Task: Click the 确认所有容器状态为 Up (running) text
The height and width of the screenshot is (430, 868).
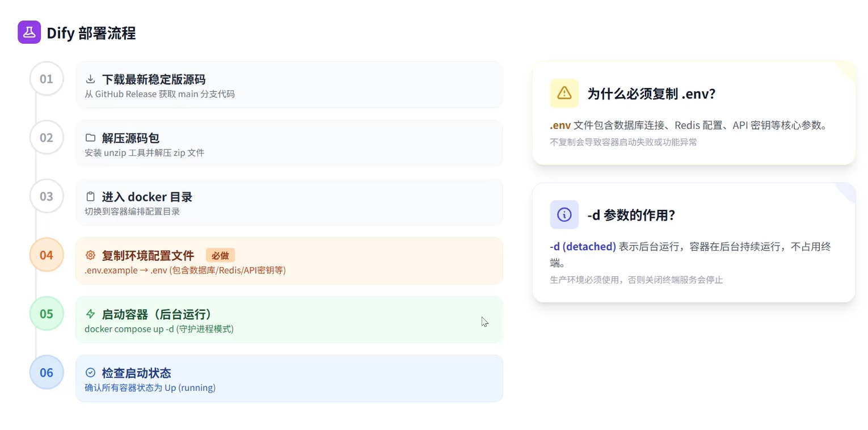Action: [x=150, y=388]
